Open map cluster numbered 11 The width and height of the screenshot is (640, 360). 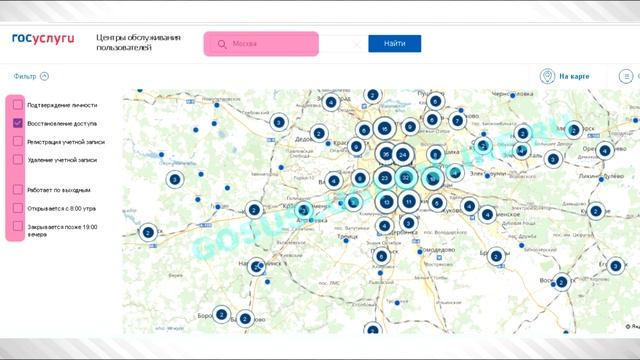(x=409, y=201)
